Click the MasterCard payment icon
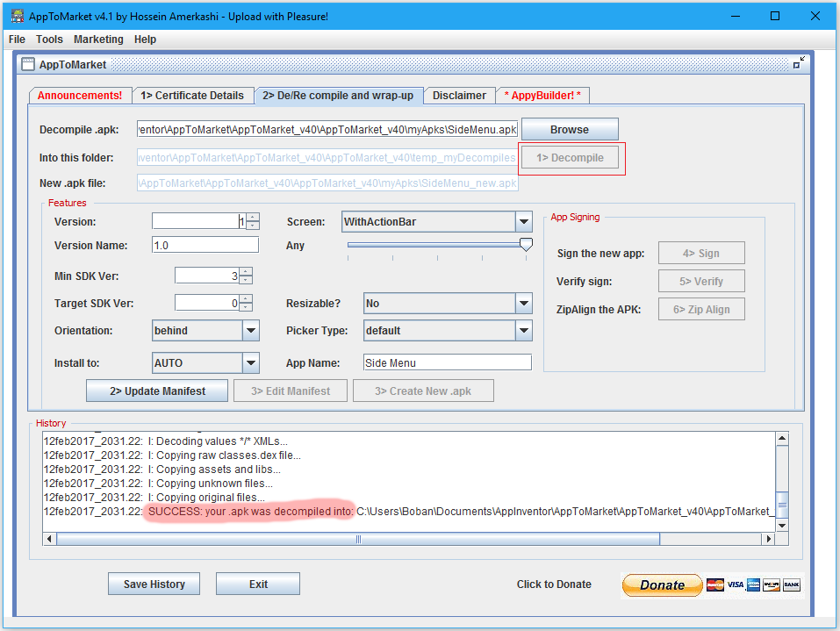Screen dimensions: 840x631 coord(714,585)
